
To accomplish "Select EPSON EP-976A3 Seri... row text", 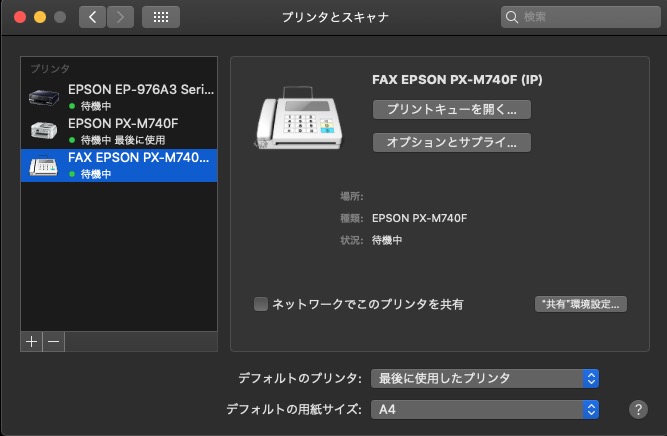I will click(x=141, y=89).
